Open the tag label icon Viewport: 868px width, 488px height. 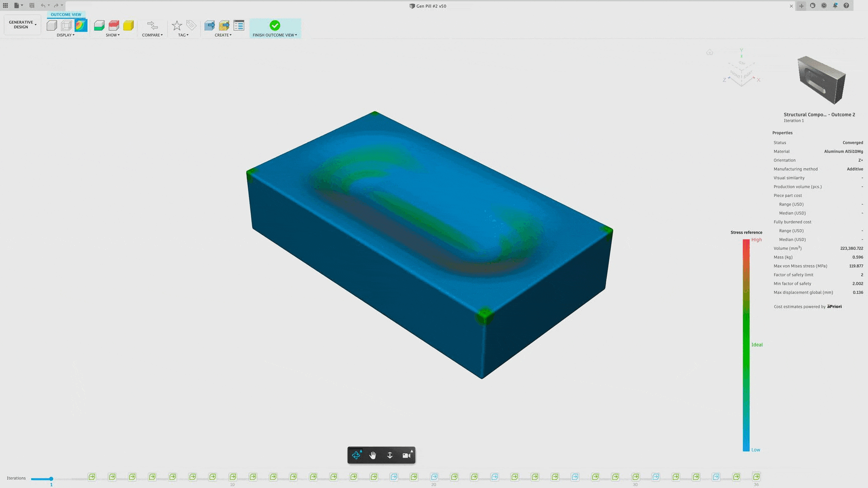[191, 25]
